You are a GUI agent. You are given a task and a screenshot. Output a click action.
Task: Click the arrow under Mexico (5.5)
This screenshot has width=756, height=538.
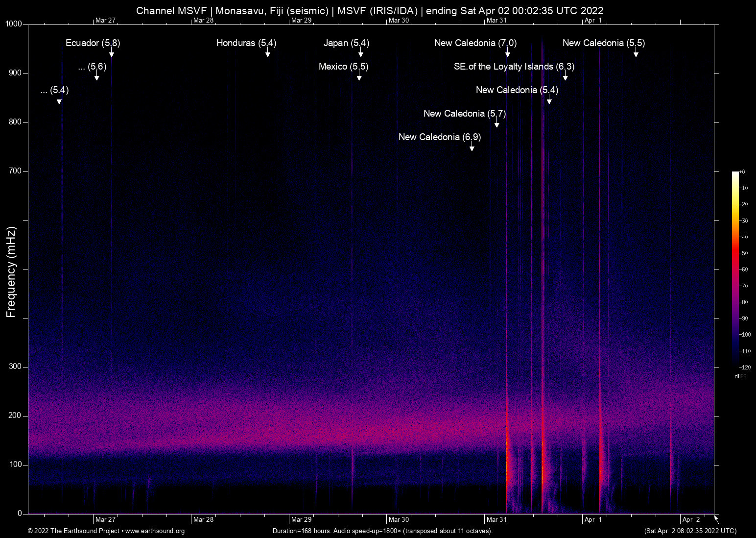coord(359,76)
